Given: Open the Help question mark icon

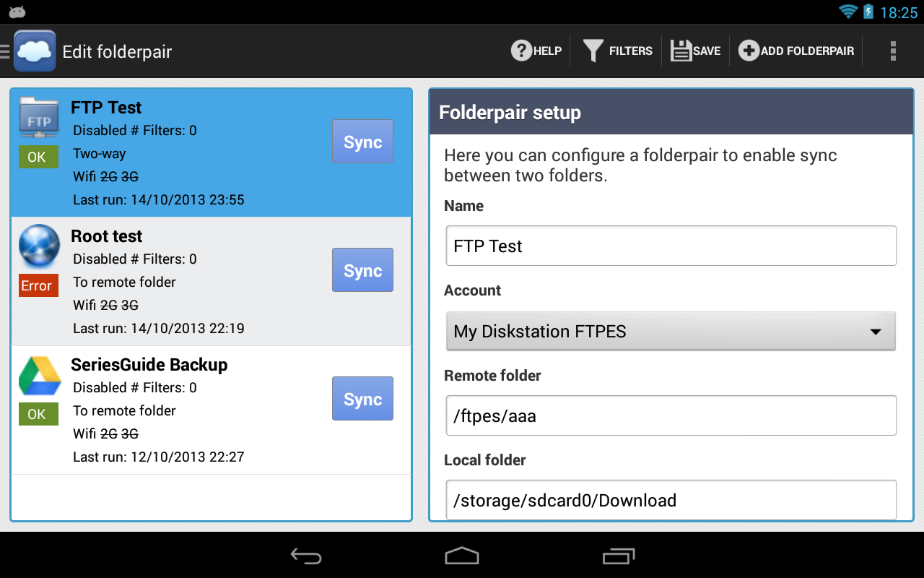Looking at the screenshot, I should click(x=522, y=51).
